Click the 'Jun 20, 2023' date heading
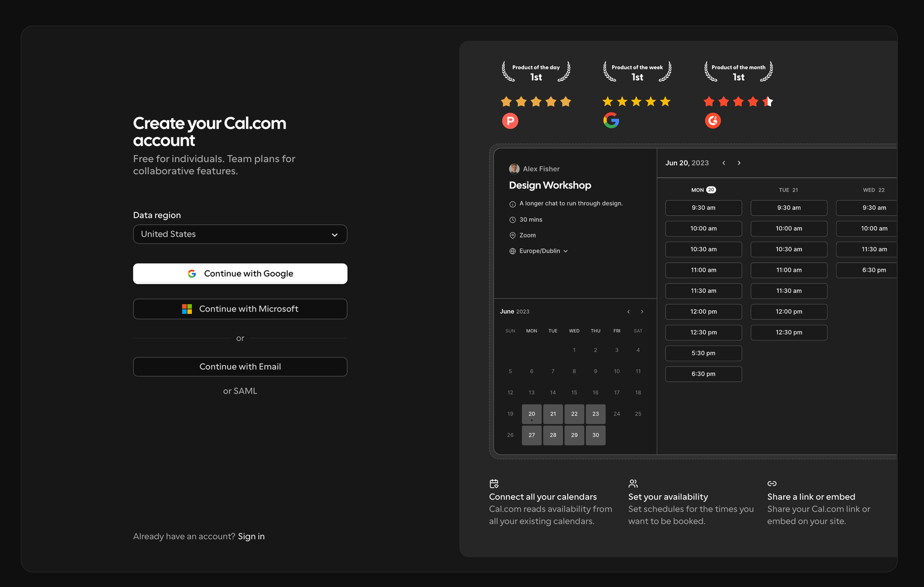The width and height of the screenshot is (924, 587). (687, 163)
